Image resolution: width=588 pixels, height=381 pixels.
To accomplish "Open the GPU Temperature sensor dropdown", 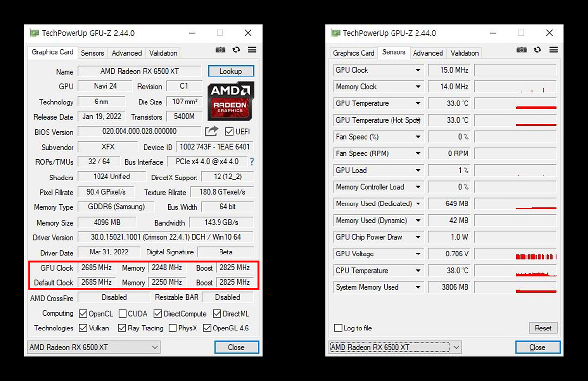I will point(418,103).
